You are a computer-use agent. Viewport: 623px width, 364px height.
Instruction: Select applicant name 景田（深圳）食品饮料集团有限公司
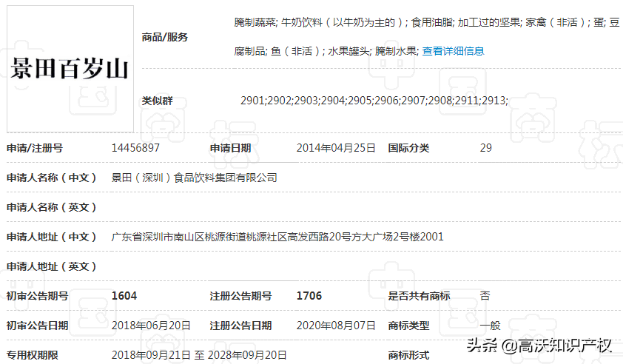[x=195, y=178]
